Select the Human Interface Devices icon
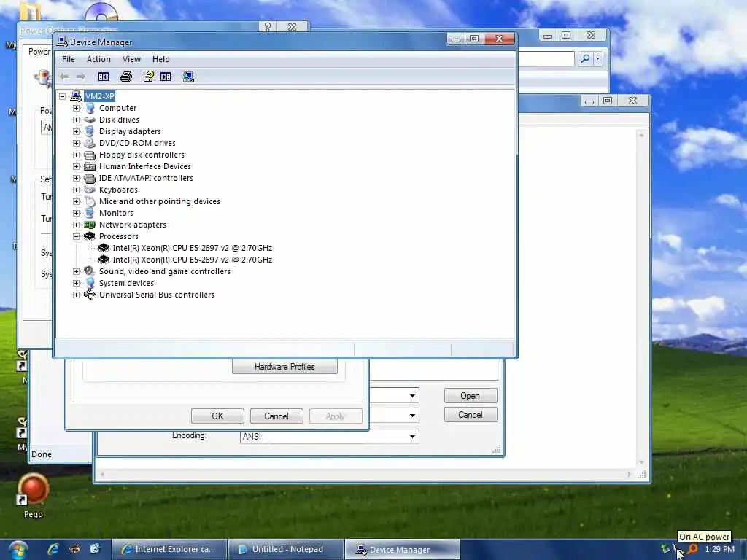Viewport: 747px width, 560px height. click(x=90, y=166)
